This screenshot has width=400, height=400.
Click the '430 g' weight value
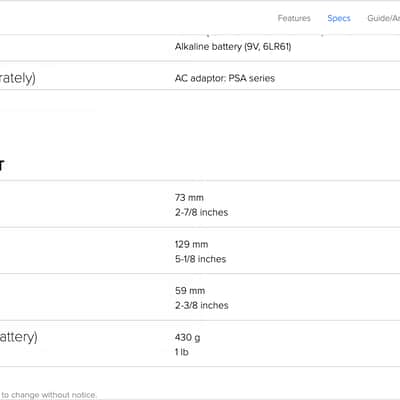pos(188,338)
